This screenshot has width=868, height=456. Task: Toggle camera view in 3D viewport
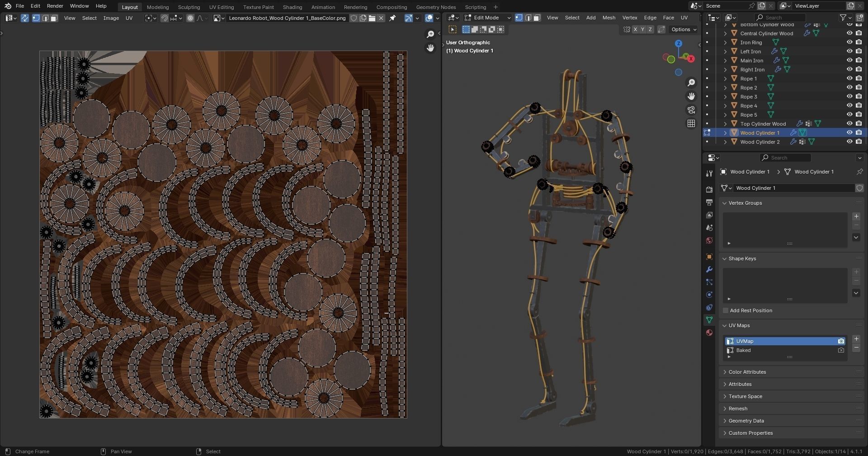point(691,110)
